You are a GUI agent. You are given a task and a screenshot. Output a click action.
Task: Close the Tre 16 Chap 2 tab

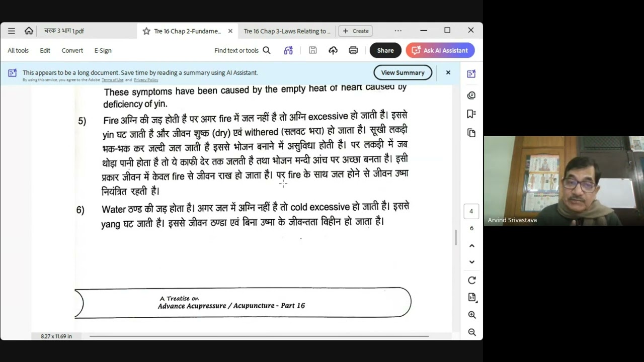click(230, 31)
